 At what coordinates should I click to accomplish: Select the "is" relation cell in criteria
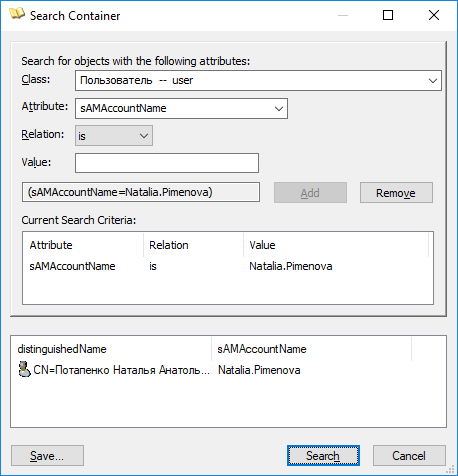153,266
